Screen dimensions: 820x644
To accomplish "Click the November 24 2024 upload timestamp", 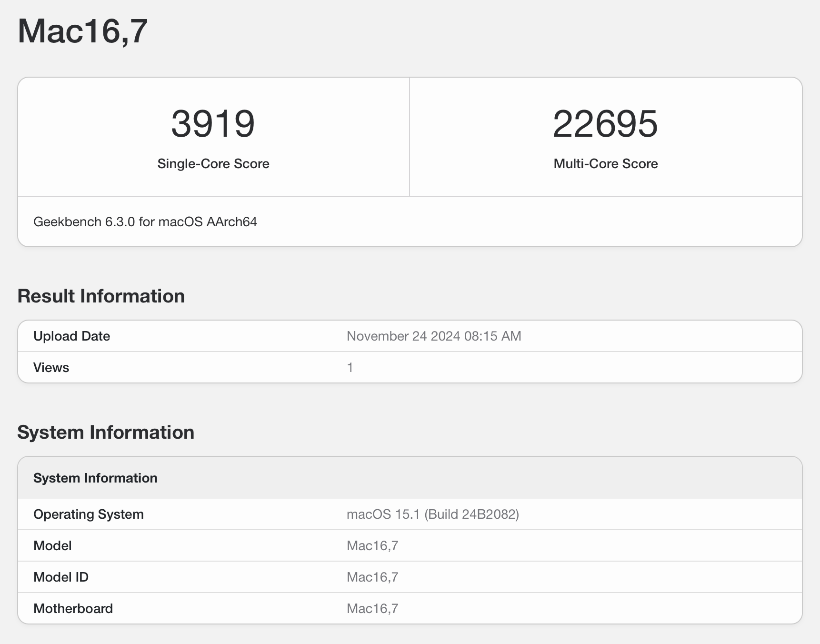I will (433, 336).
